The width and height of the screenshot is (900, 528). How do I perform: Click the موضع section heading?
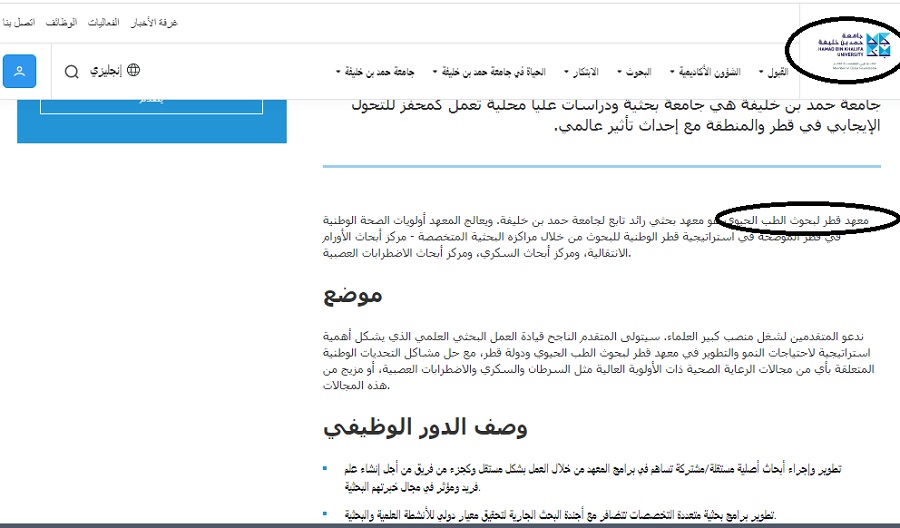tap(352, 295)
